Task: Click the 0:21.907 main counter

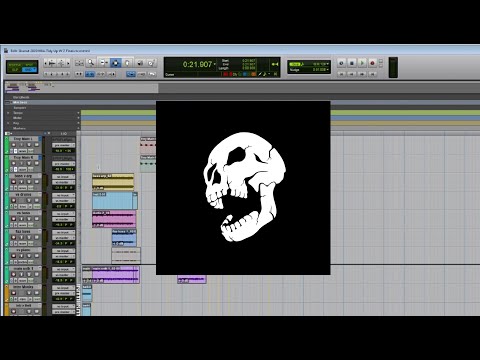Action: pos(197,64)
